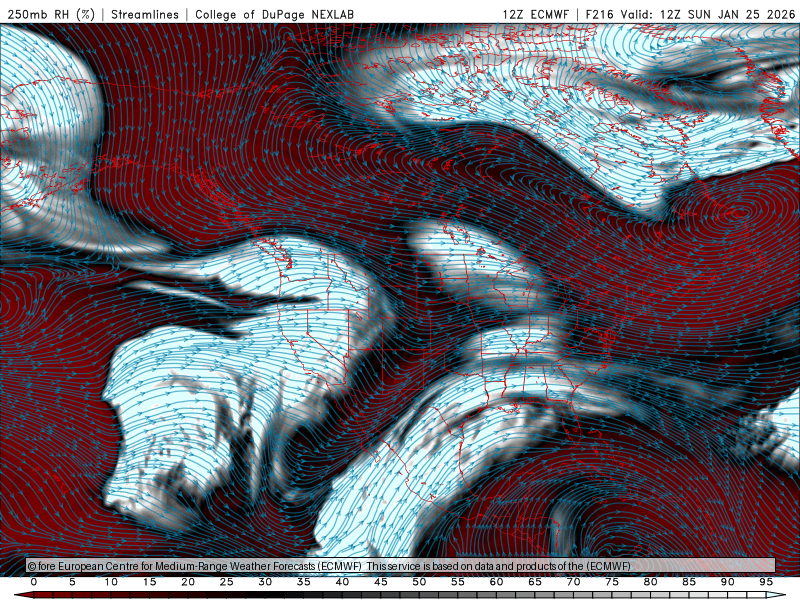Click legend value "60" on color scale
The height and width of the screenshot is (600, 800).
(496, 582)
